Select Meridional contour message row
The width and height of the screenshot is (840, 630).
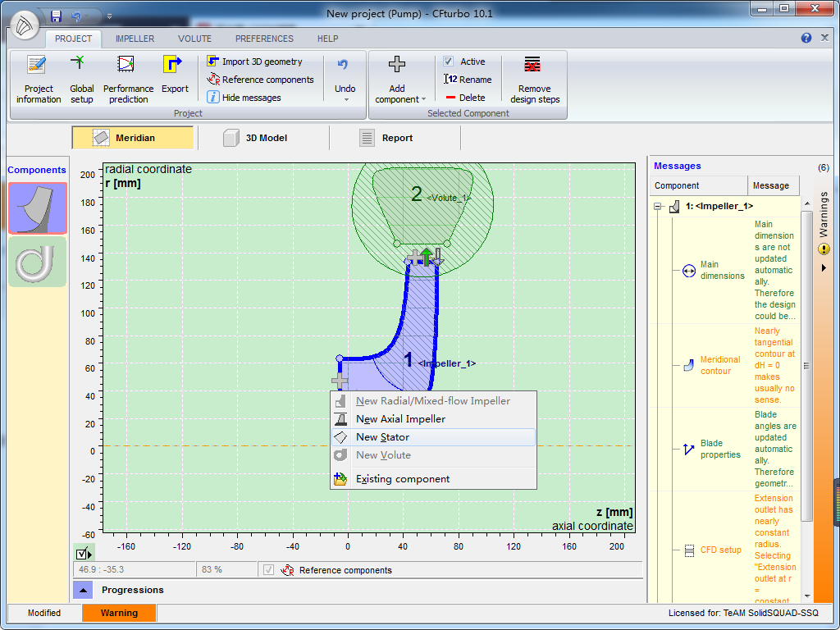(724, 365)
